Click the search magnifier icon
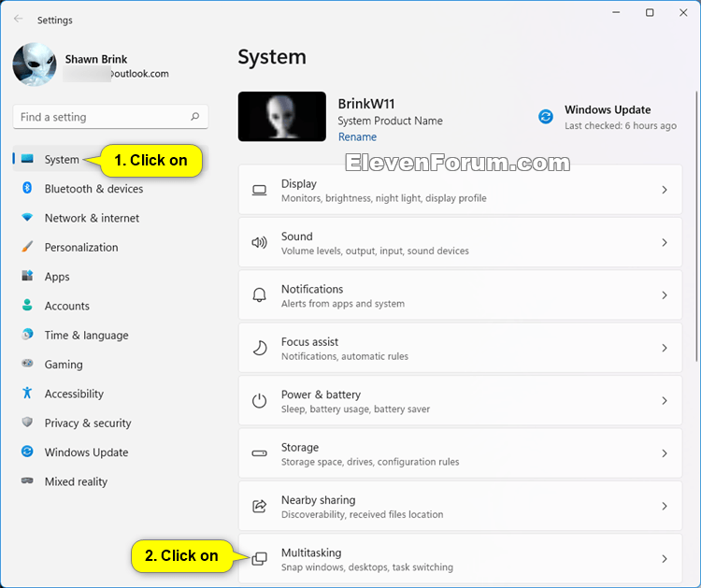Viewport: 701px width, 588px height. pos(195,117)
